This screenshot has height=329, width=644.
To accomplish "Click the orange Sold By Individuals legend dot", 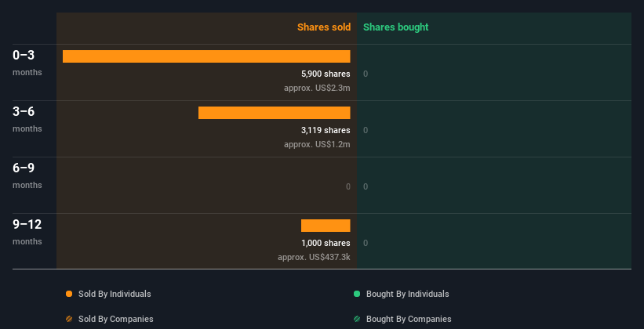I will point(69,294).
